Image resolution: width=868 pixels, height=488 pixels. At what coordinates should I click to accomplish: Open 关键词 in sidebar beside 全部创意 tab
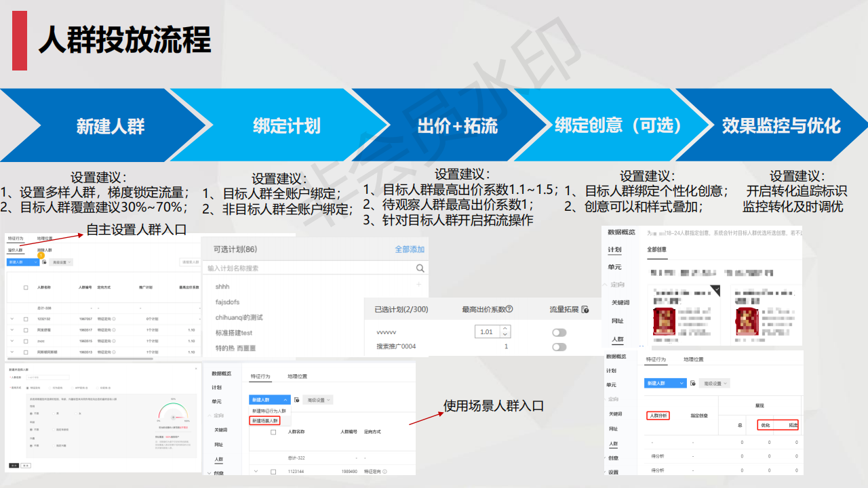point(620,302)
